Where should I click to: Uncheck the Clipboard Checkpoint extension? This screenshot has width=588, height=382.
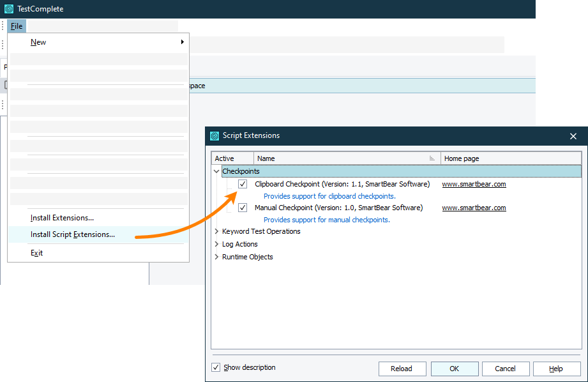coord(243,184)
